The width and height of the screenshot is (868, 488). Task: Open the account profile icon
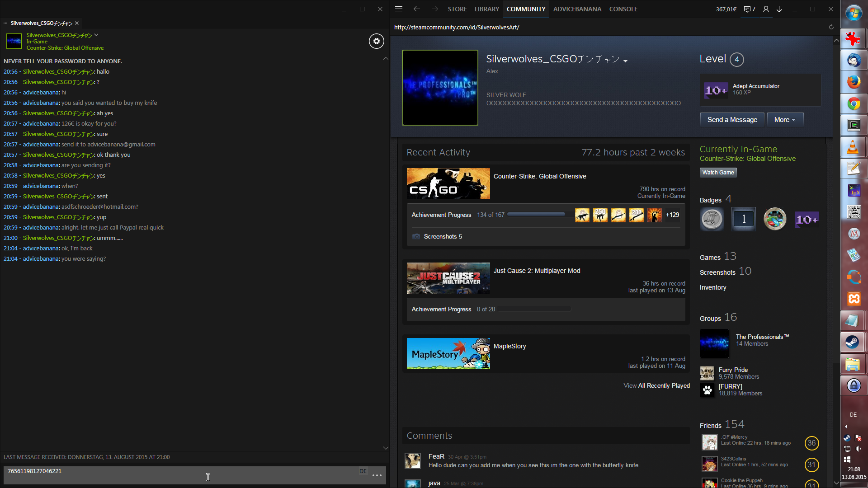(766, 9)
